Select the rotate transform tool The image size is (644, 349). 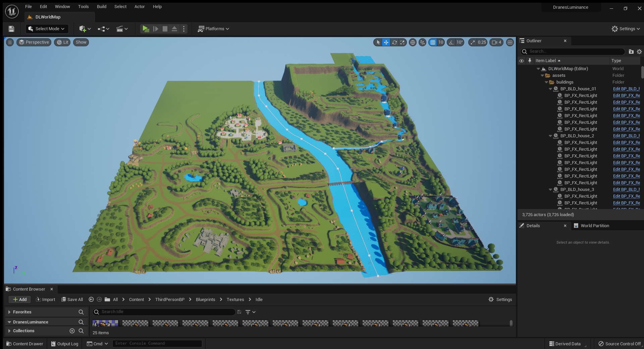(394, 42)
